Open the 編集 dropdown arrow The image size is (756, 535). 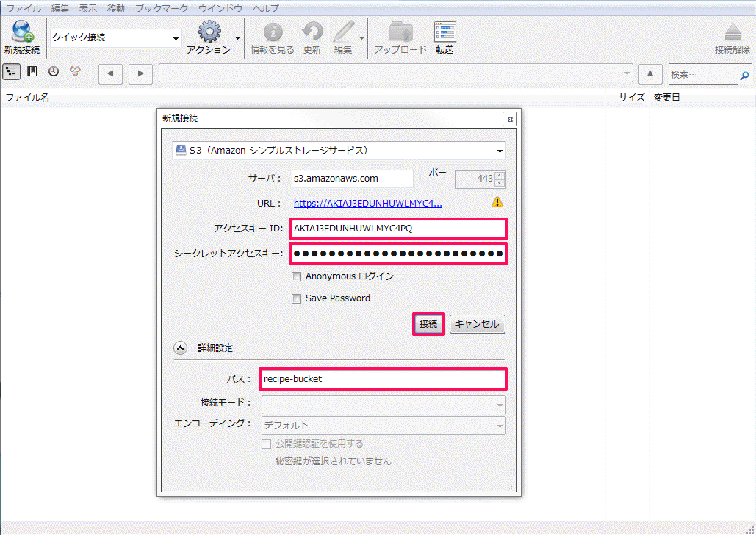point(361,38)
